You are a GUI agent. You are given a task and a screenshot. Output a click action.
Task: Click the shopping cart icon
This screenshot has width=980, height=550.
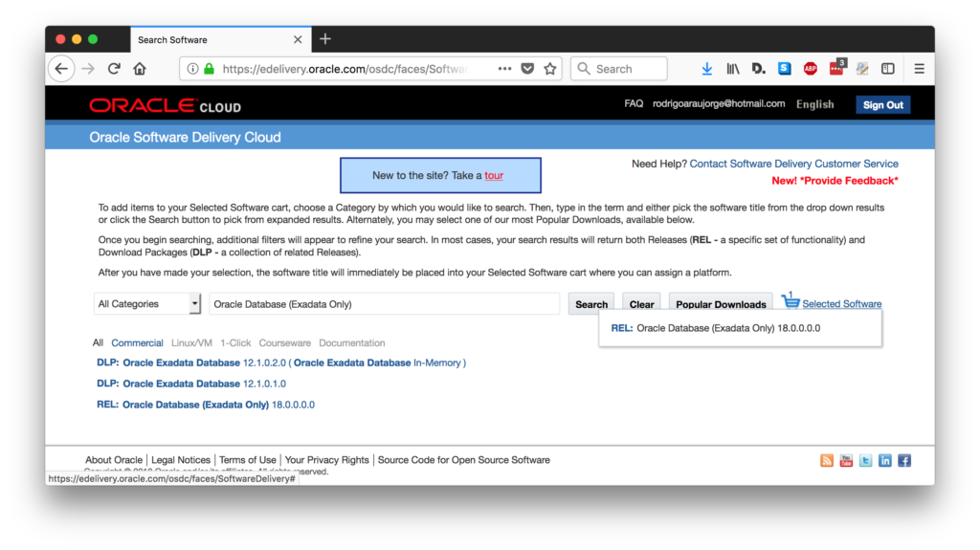pos(790,300)
